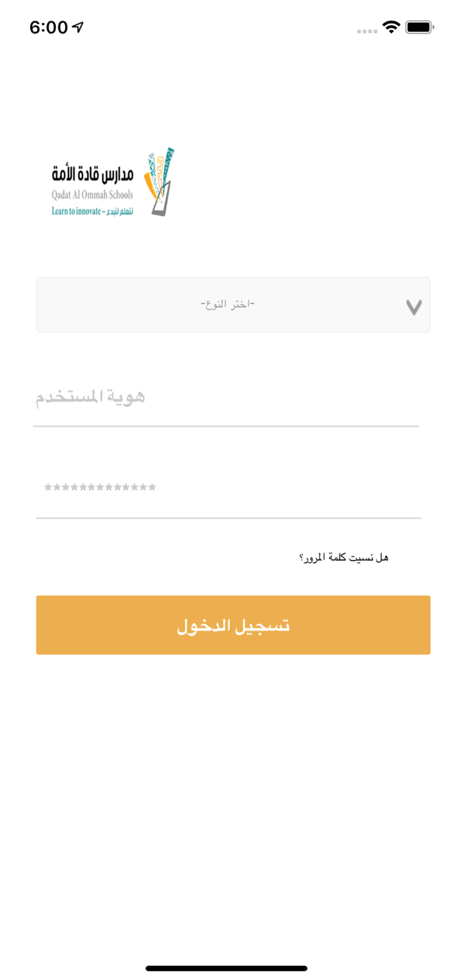The height and width of the screenshot is (980, 453).
Task: Click the colorful pencils graphic in the logo
Action: [x=159, y=172]
